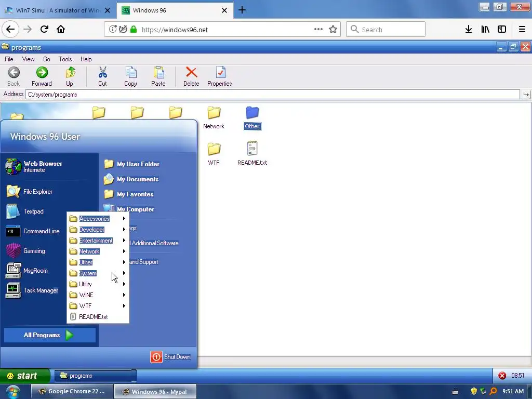Open README.txt in All Programs list
This screenshot has width=532, height=399.
pos(98,317)
